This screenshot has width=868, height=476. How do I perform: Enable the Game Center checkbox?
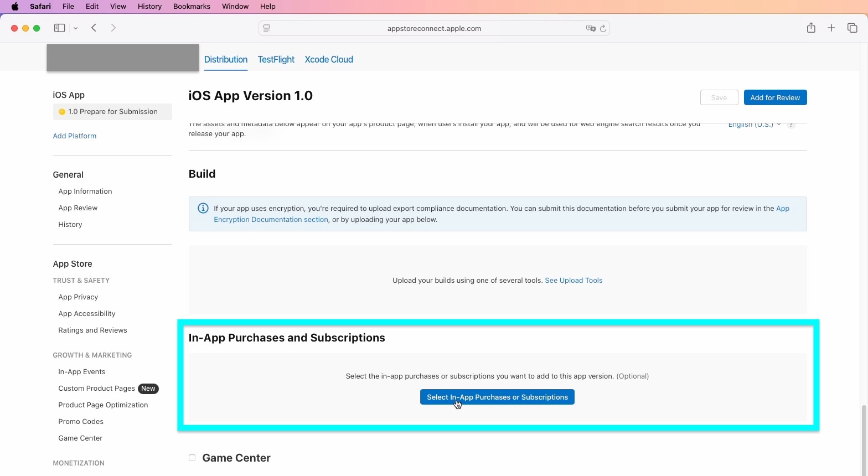pyautogui.click(x=192, y=458)
